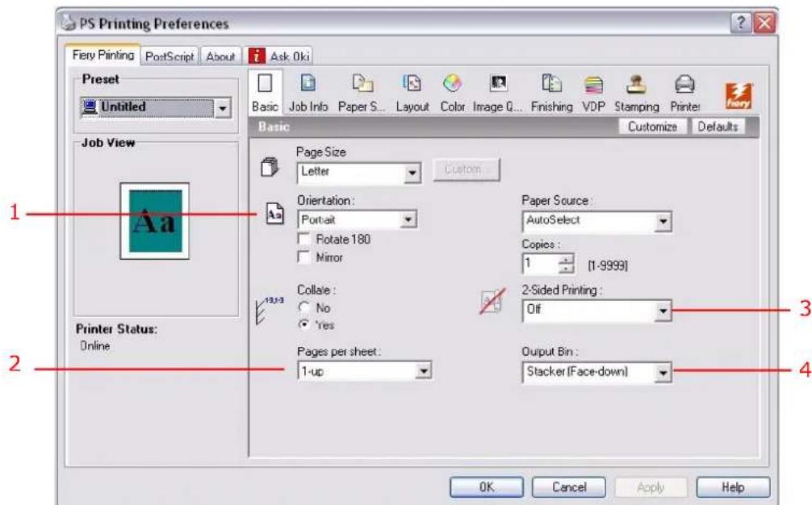The width and height of the screenshot is (812, 505).
Task: Switch to the Fiery Printing tab
Action: click(x=103, y=54)
